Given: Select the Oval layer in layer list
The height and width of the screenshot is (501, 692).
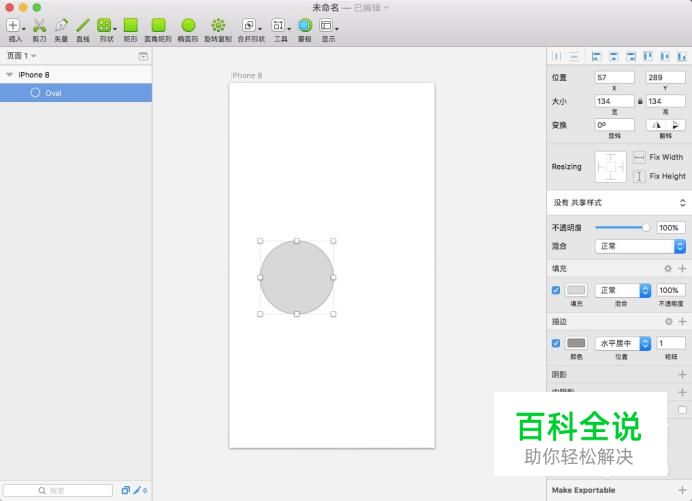Looking at the screenshot, I should tap(76, 93).
